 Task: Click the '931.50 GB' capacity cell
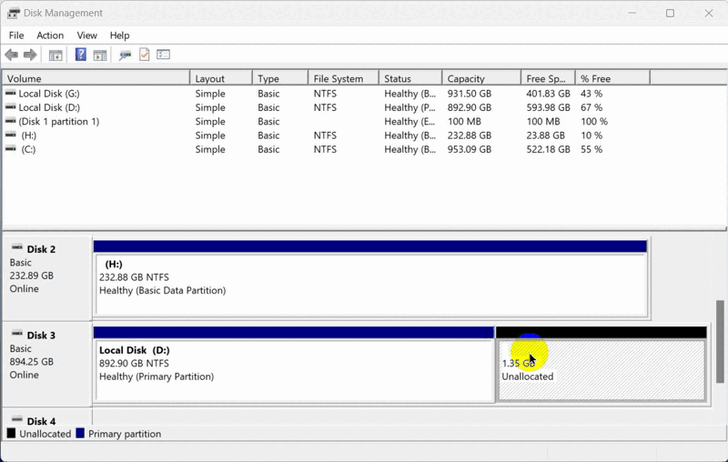point(469,93)
